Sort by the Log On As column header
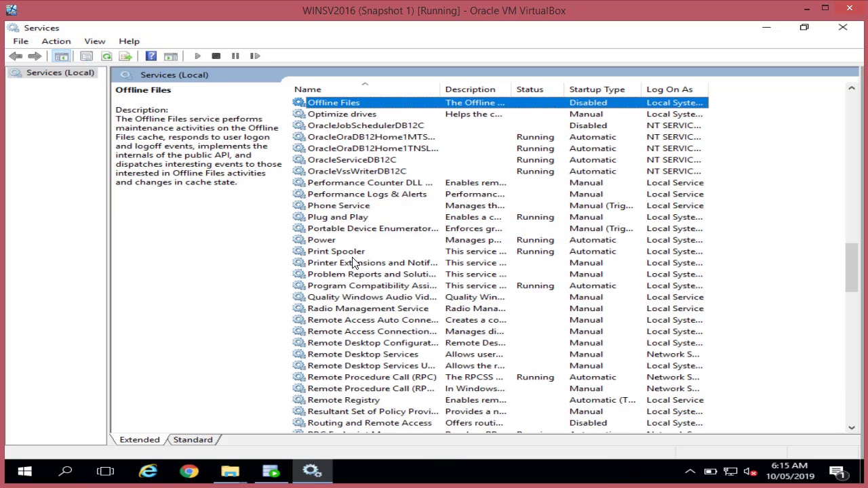The image size is (868, 488). tap(675, 89)
